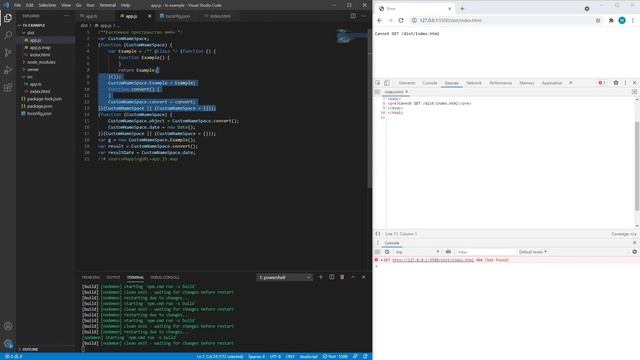This screenshot has width=640, height=360.
Task: Pretty-print the source with braces icon
Action: (378, 234)
